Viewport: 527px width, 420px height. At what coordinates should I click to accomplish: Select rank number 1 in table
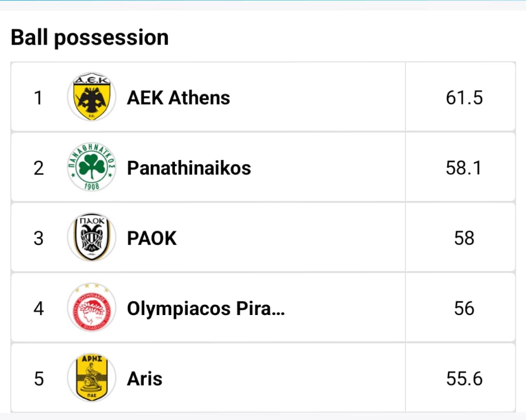(x=38, y=98)
